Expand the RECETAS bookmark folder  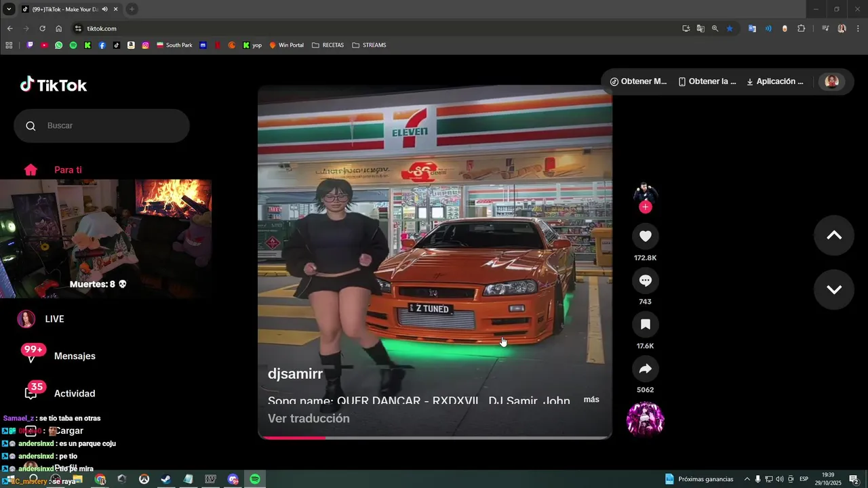(328, 45)
